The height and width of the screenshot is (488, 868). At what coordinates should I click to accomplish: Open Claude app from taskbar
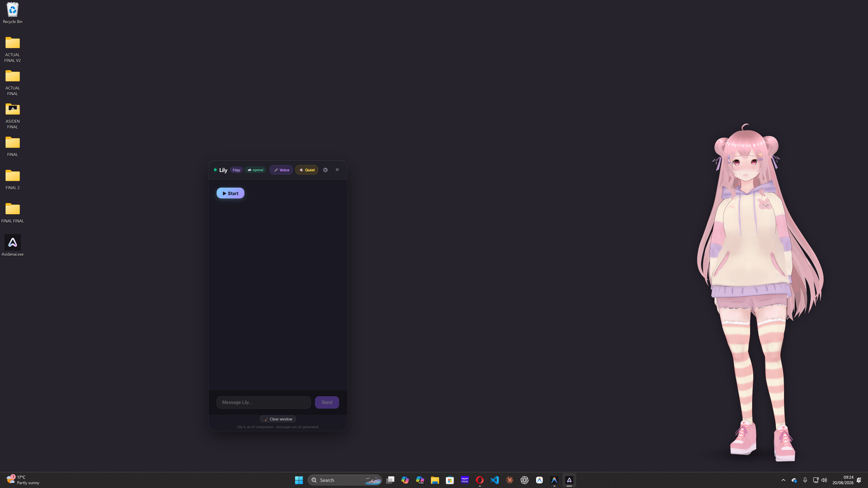[509, 480]
